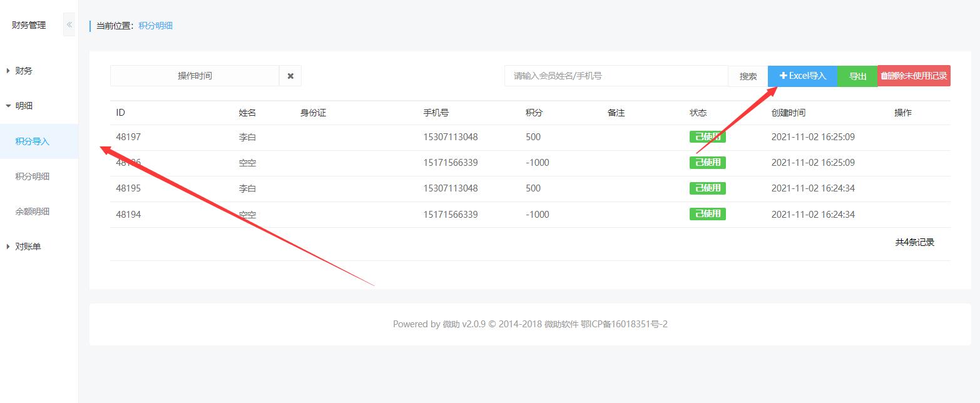
Task: Select the phone number in row 48195
Action: [450, 188]
